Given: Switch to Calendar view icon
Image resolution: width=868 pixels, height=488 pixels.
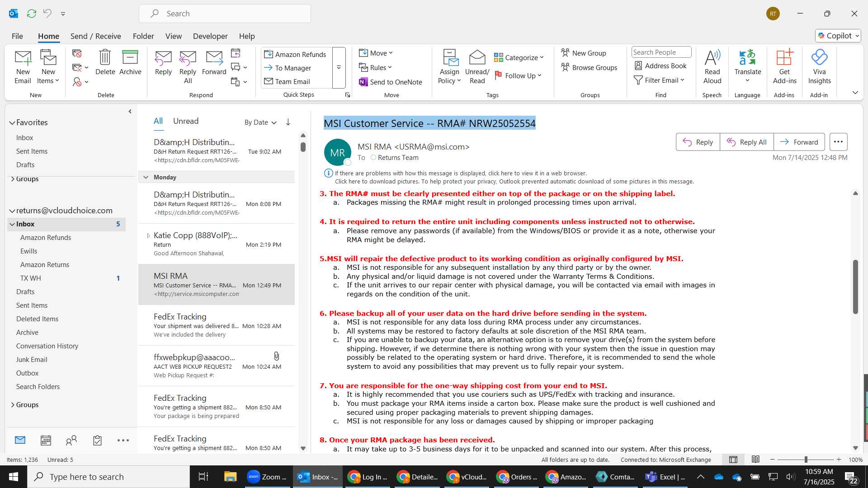Looking at the screenshot, I should (46, 440).
